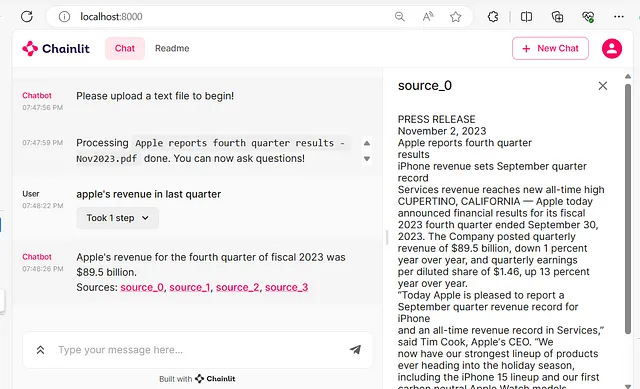Click the source panel vertical scrollbar
Image resolution: width=640 pixels, height=389 pixels.
click(628, 209)
